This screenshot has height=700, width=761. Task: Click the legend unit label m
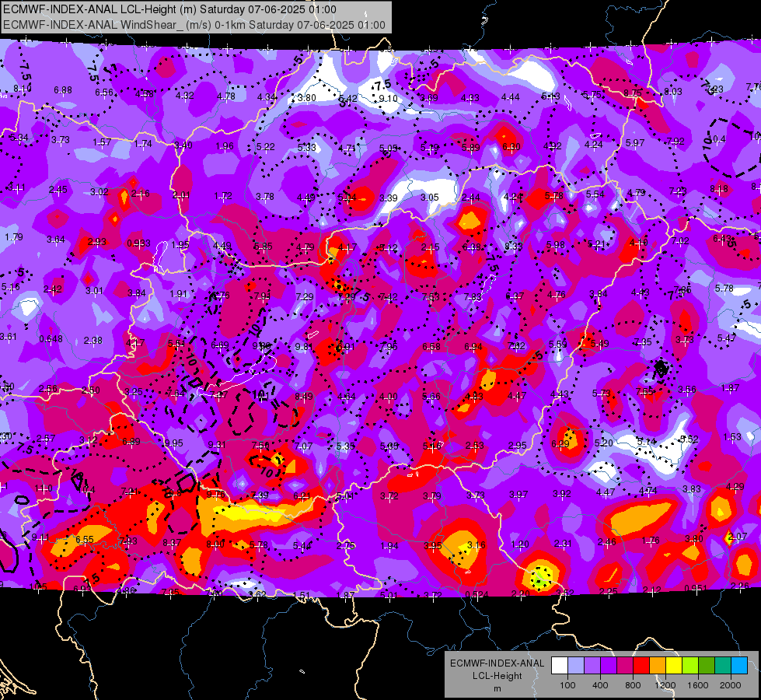pyautogui.click(x=497, y=688)
